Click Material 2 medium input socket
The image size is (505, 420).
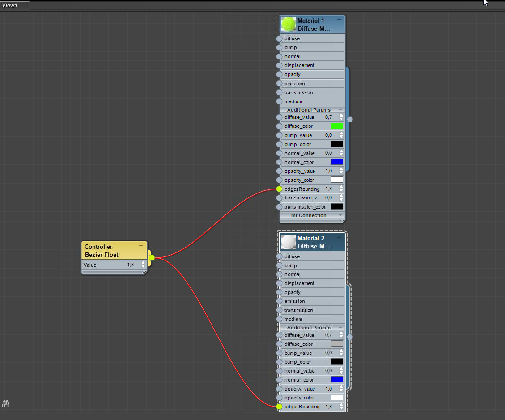click(279, 319)
